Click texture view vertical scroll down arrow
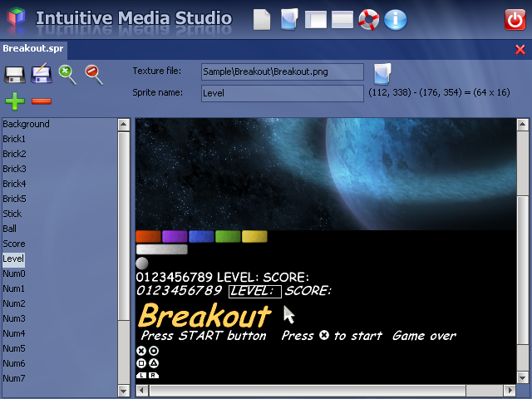Viewport: 532px width, 399px height. [523, 377]
